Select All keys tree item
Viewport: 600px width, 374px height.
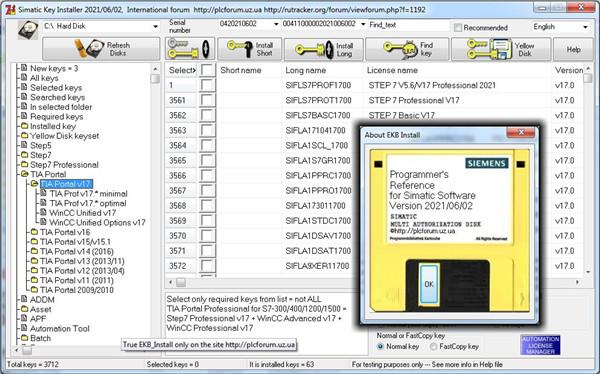[x=44, y=78]
